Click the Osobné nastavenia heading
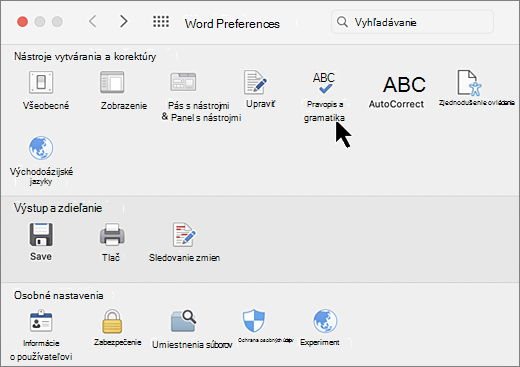 [59, 295]
